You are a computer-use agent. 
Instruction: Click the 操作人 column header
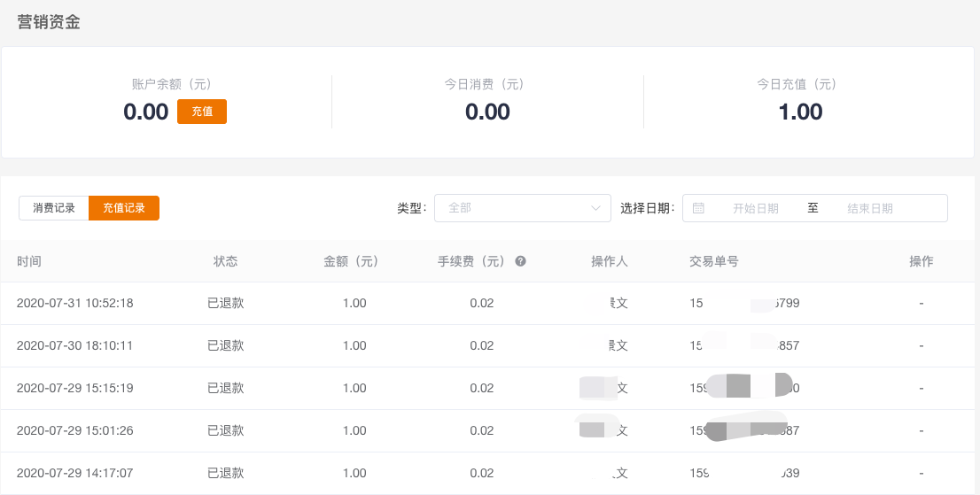[610, 261]
